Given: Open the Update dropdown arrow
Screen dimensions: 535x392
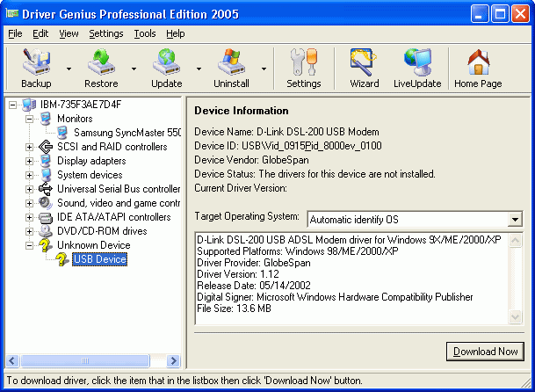Looking at the screenshot, I should (x=199, y=69).
